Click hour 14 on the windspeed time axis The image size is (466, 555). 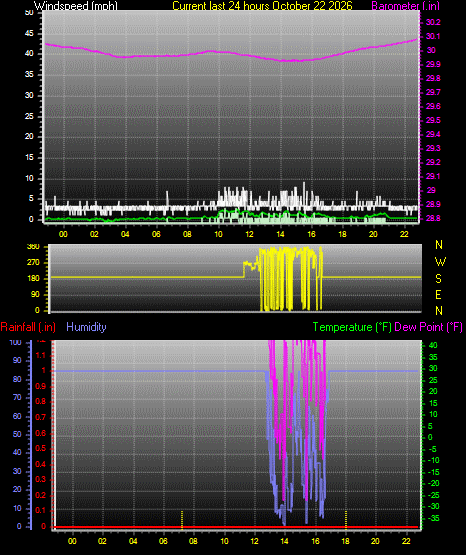tap(280, 234)
